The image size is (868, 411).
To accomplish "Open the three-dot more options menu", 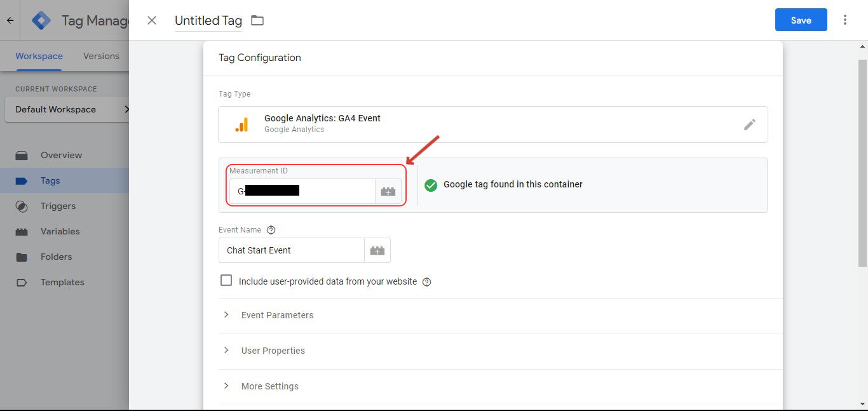I will (x=845, y=20).
